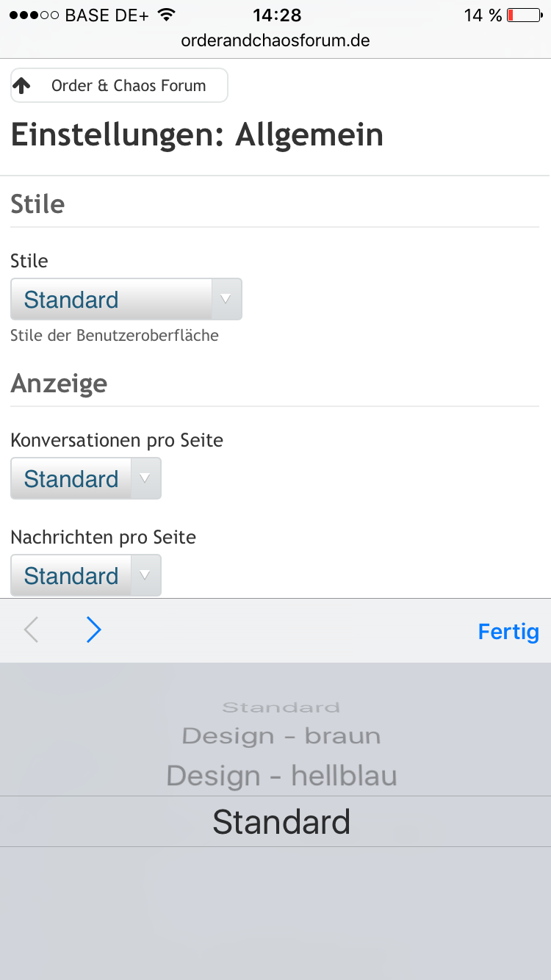
Task: Tap the up arrow icon beside Order & Chaos Forum
Action: click(x=23, y=86)
